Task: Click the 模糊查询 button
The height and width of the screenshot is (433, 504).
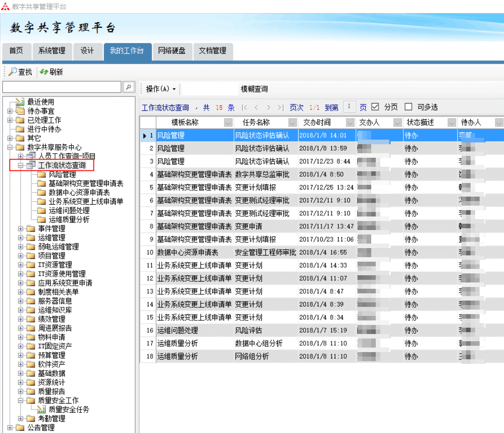Action: click(x=254, y=89)
